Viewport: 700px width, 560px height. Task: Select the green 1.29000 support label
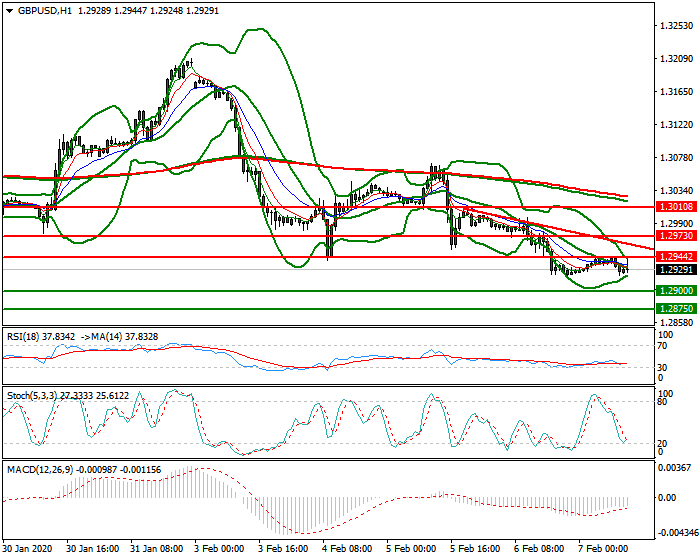(671, 291)
